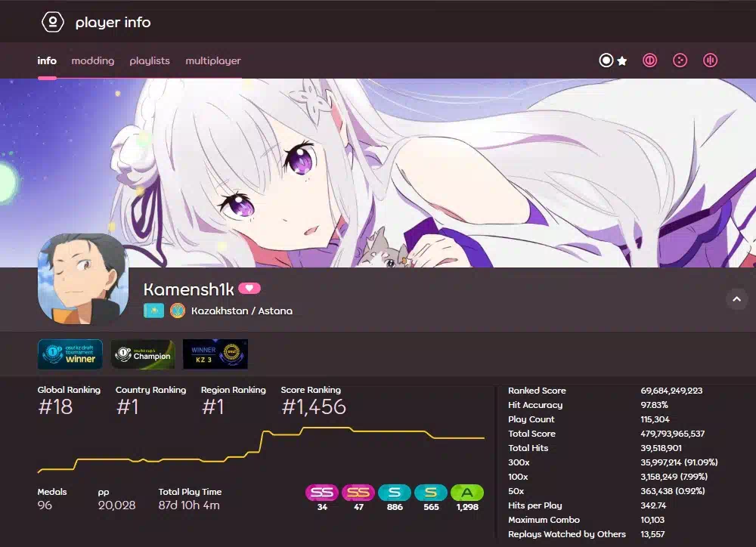
Task: Click the A grade count 1,298
Action: coord(467,507)
